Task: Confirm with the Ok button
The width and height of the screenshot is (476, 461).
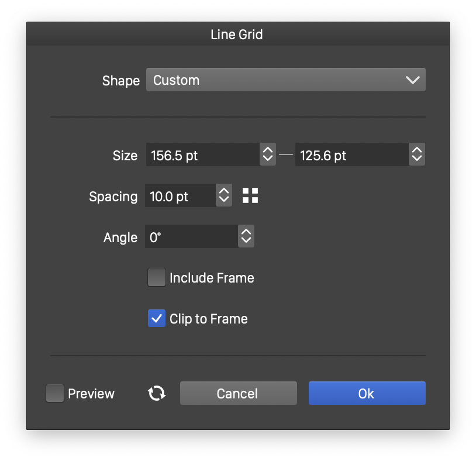Action: tap(367, 394)
